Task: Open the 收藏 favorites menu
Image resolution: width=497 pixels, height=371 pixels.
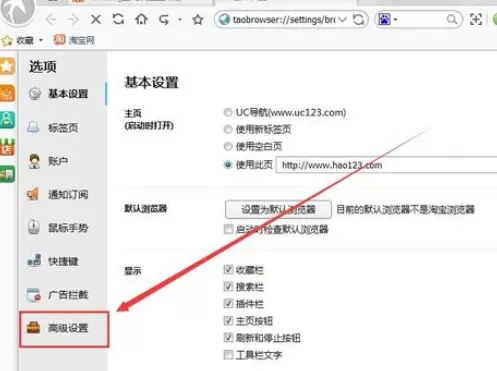Action: pos(22,41)
